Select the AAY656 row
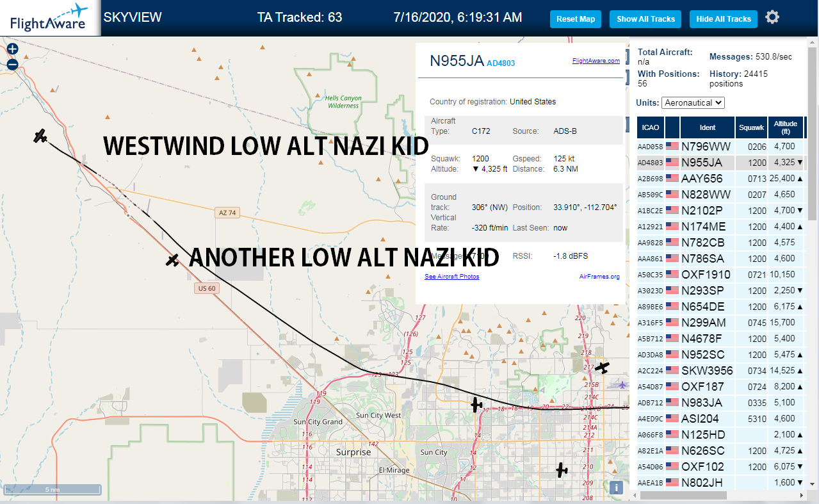This screenshot has width=819, height=504. [x=720, y=179]
